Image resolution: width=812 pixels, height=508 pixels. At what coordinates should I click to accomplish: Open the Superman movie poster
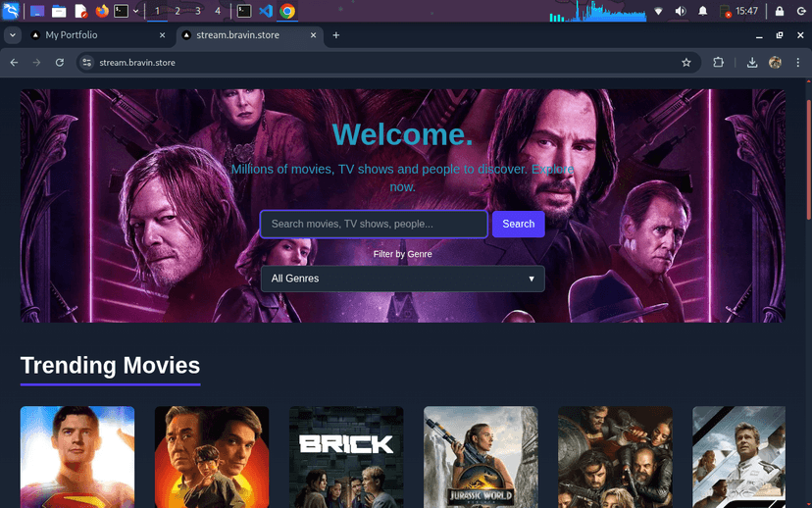77,457
